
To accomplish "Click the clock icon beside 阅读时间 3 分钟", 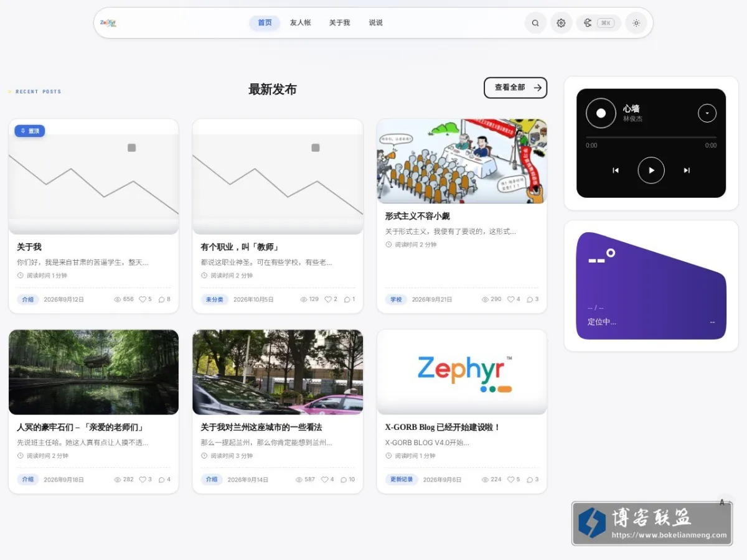I will click(204, 456).
